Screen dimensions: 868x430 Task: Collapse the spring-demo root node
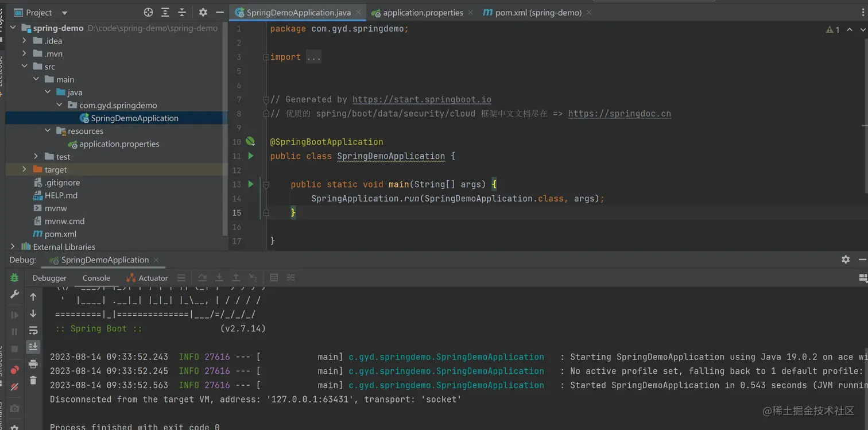13,28
